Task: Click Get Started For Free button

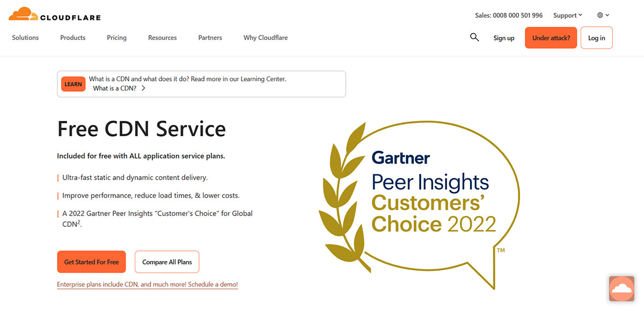Action: [x=91, y=262]
